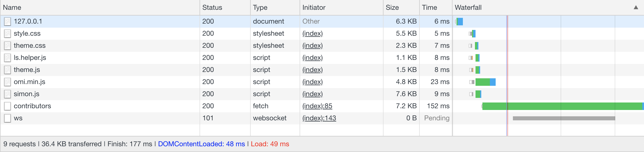Screen dimensions: 644x152
Task: Click the contributors request blank icon
Action: [7, 106]
